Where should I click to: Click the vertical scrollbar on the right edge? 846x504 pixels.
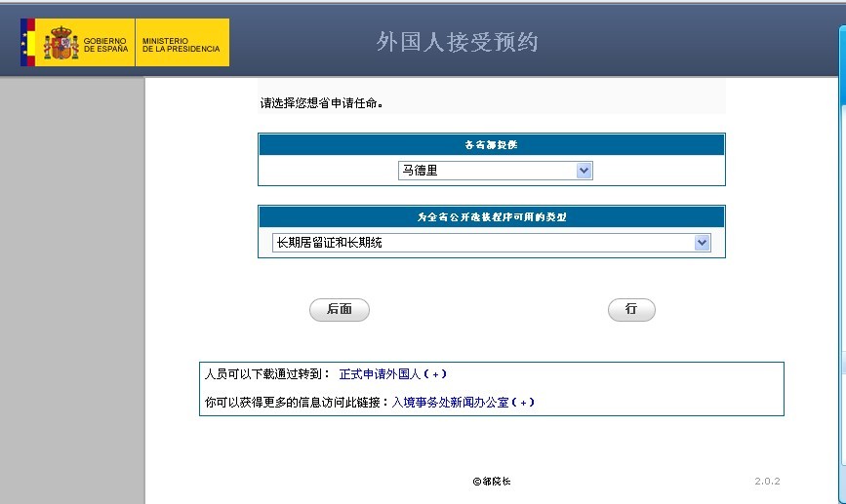pyautogui.click(x=841, y=244)
